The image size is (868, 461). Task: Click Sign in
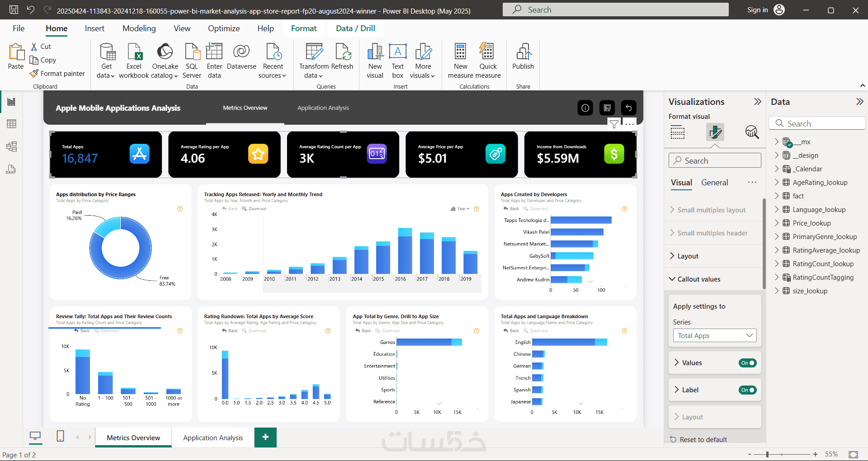click(757, 10)
